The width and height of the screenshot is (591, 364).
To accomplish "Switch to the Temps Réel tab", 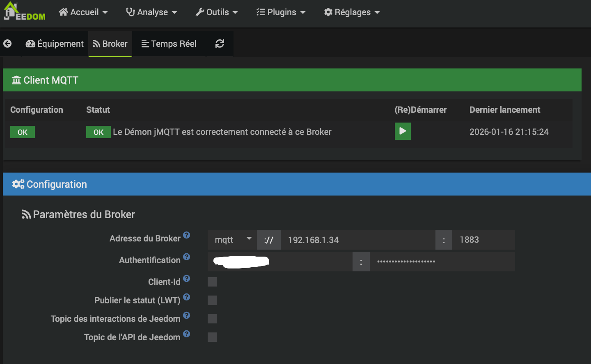I will 169,43.
